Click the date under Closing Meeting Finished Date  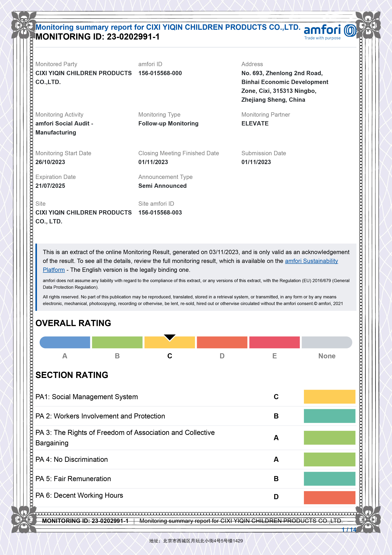[153, 162]
